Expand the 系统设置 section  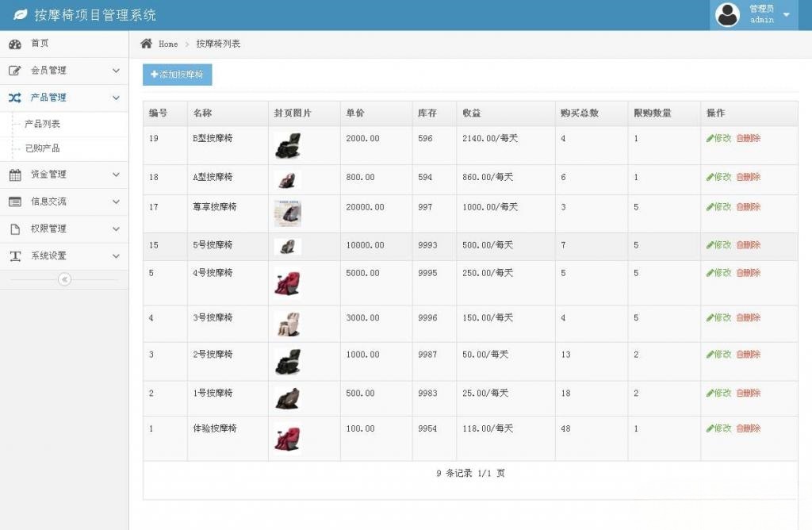[116, 255]
